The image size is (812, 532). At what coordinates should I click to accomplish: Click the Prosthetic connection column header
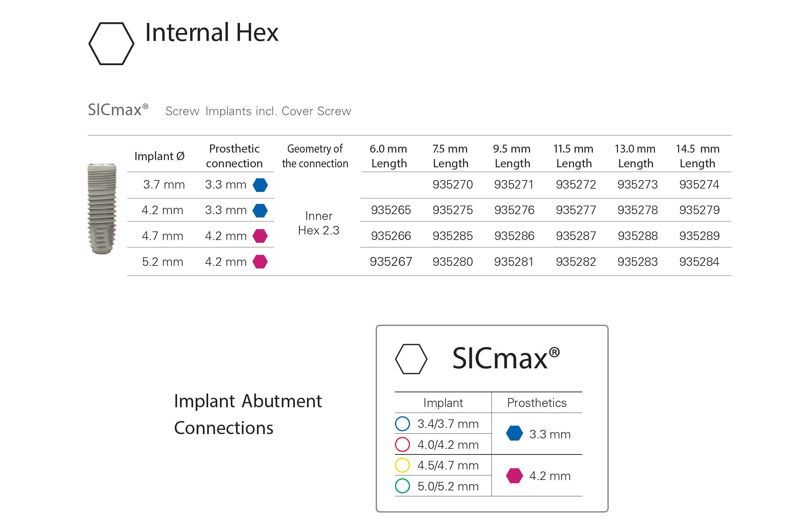[x=234, y=156]
